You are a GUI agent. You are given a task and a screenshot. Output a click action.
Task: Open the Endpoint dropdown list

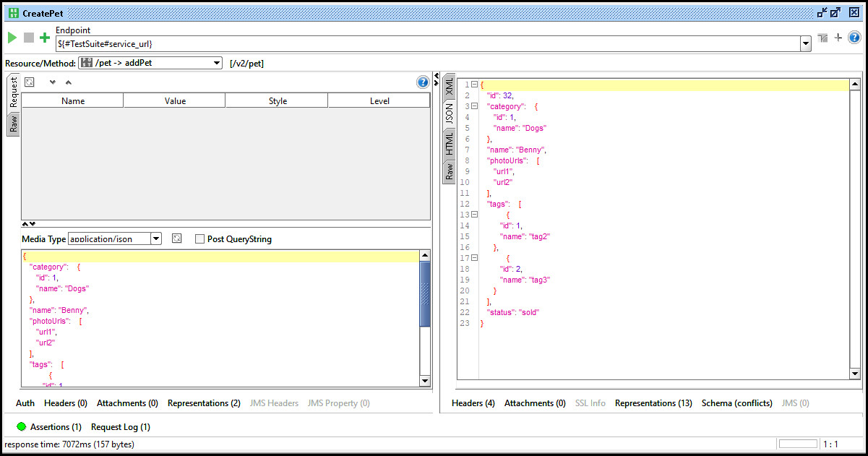point(806,44)
